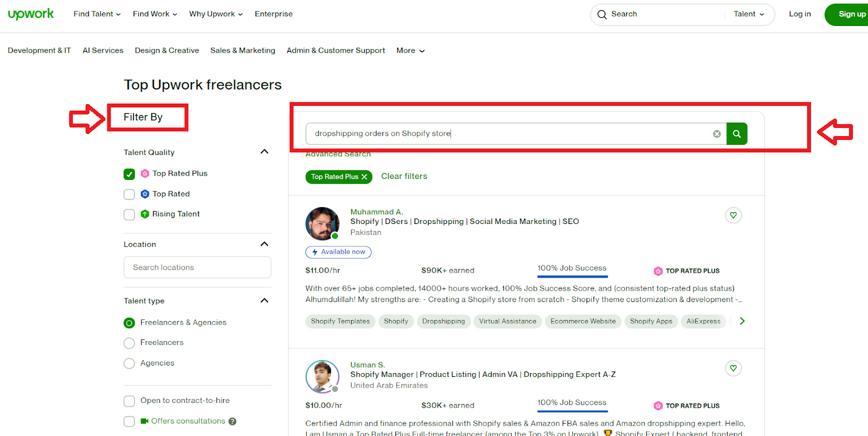The width and height of the screenshot is (868, 436).
Task: Click the Shopify skill tag
Action: [396, 322]
